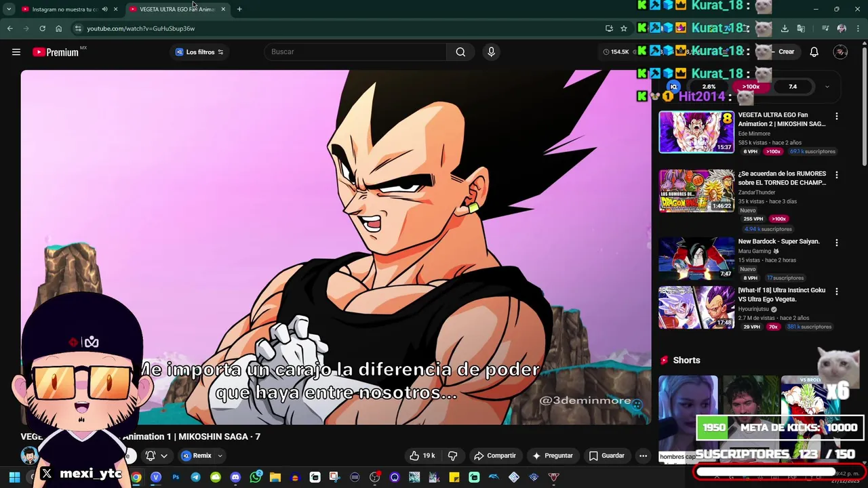Close the VEGETA ULTRA EGO tab

[223, 9]
